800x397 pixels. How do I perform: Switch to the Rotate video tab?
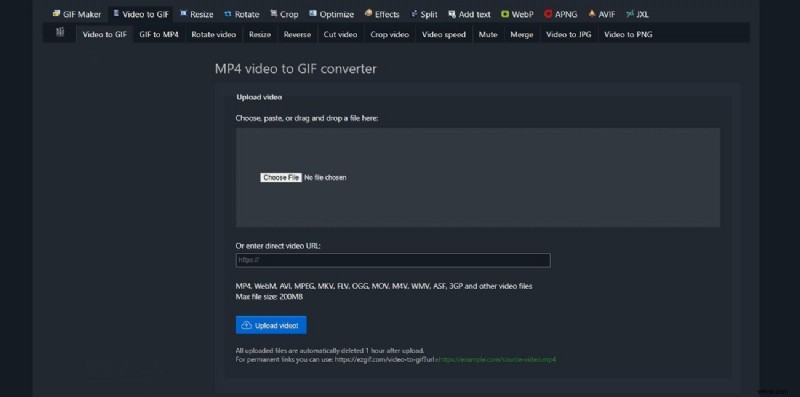pyautogui.click(x=214, y=35)
